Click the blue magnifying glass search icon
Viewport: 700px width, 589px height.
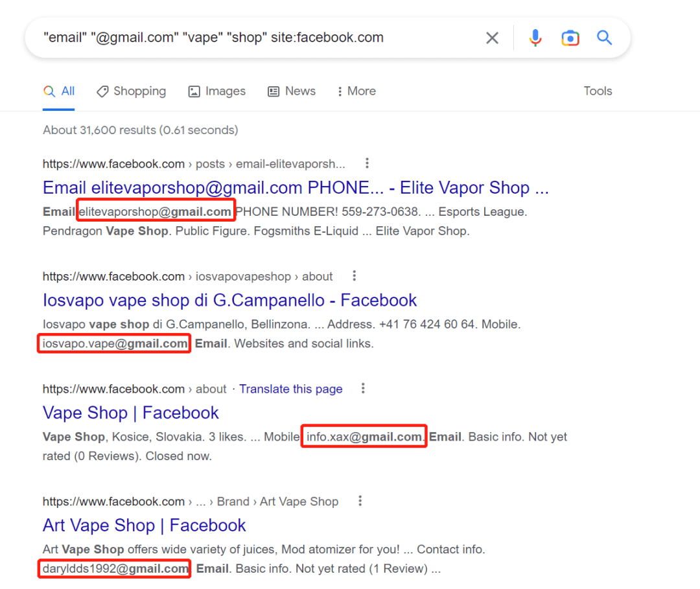click(x=605, y=38)
